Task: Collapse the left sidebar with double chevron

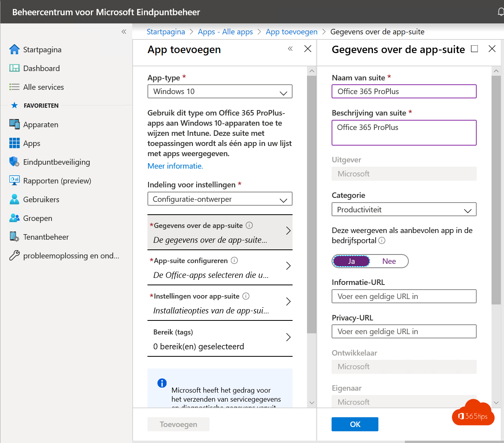Action: 124,32
